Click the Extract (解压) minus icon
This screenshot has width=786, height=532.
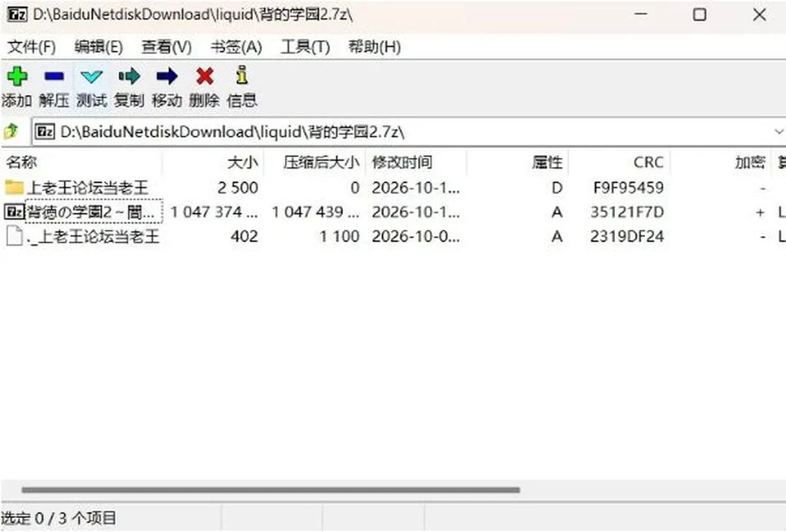point(54,77)
